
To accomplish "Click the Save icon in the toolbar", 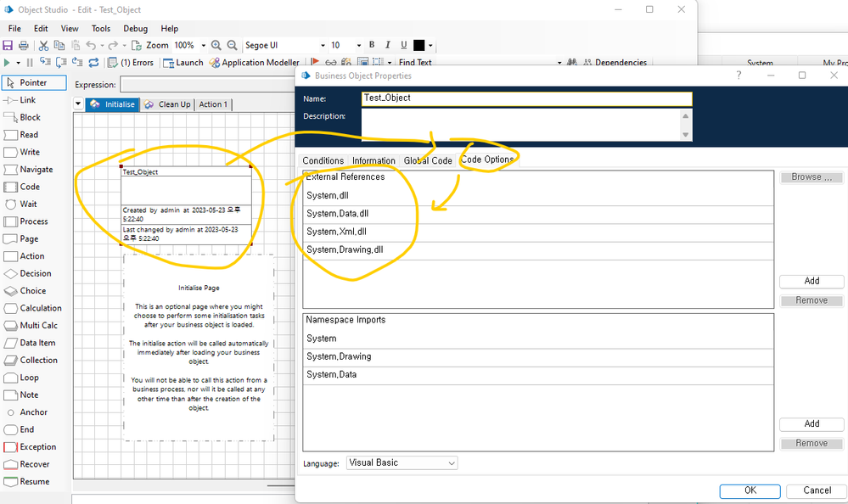I will (8, 45).
